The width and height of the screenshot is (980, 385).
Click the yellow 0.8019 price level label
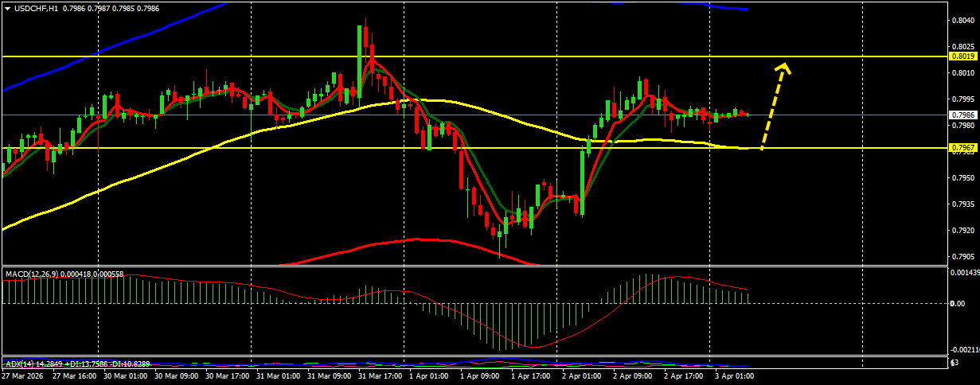click(x=963, y=56)
